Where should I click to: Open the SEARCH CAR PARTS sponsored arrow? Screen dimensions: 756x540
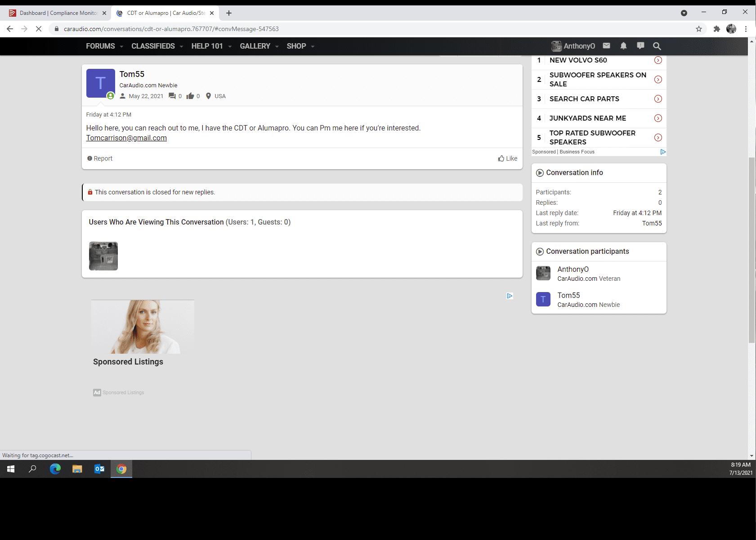tap(658, 99)
